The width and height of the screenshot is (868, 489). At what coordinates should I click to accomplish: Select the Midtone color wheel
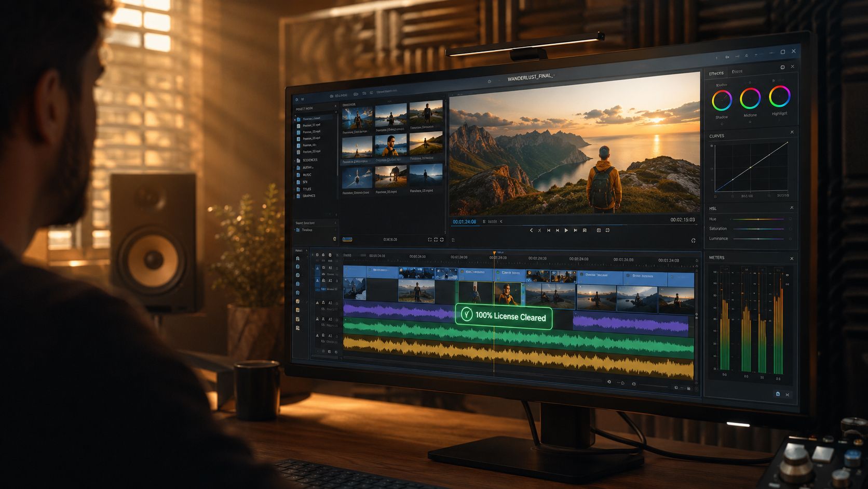coord(750,98)
